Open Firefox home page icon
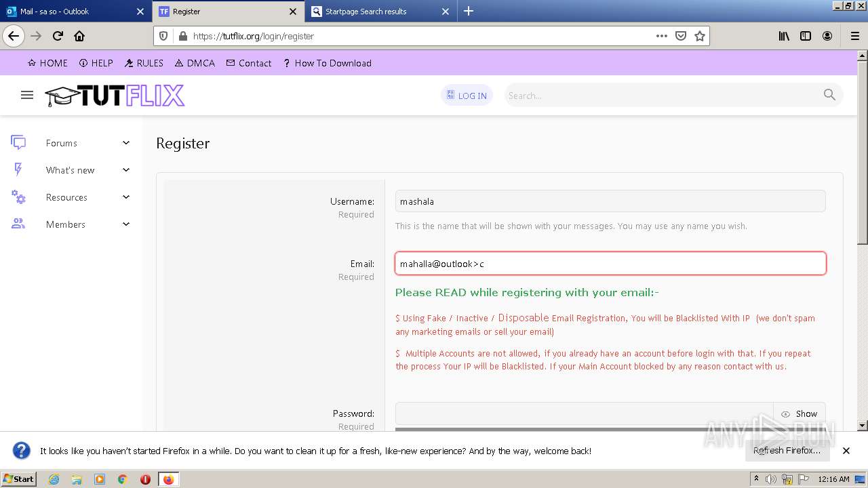Screen dimensions: 868x488 (79, 36)
